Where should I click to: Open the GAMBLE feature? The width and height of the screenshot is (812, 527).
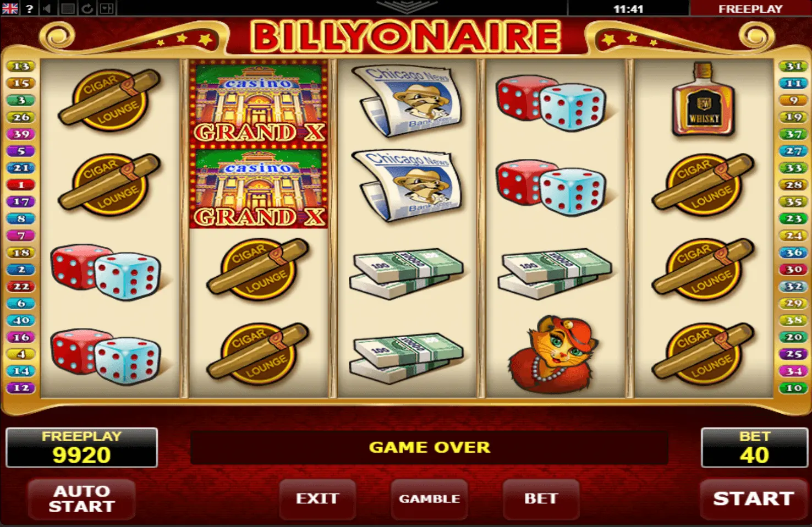[x=430, y=499]
